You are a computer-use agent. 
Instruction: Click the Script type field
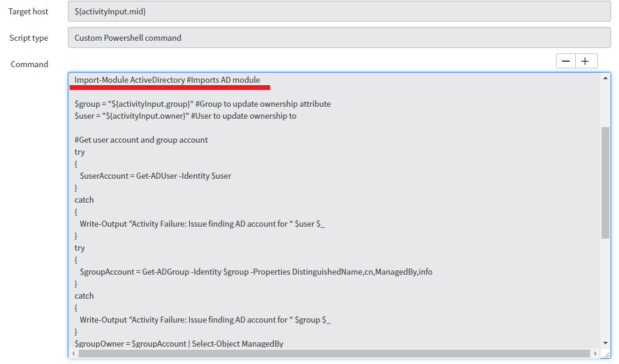(339, 38)
